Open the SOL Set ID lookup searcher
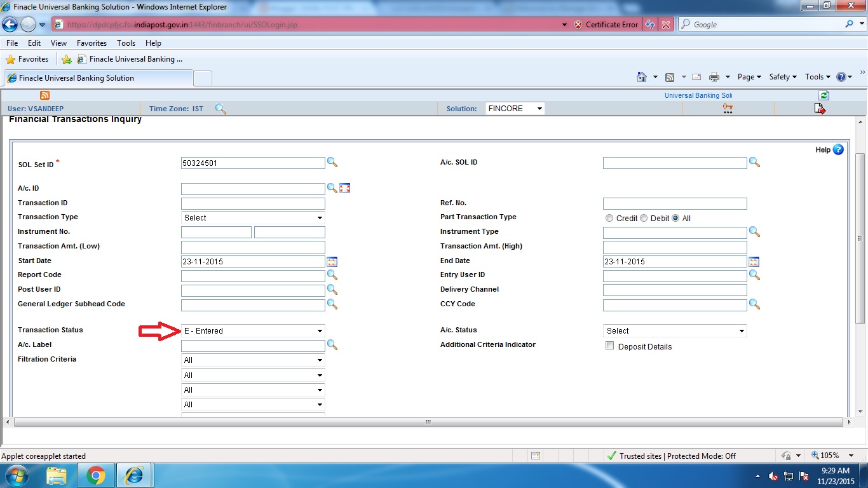Screen dimensions: 868x488 (332, 163)
